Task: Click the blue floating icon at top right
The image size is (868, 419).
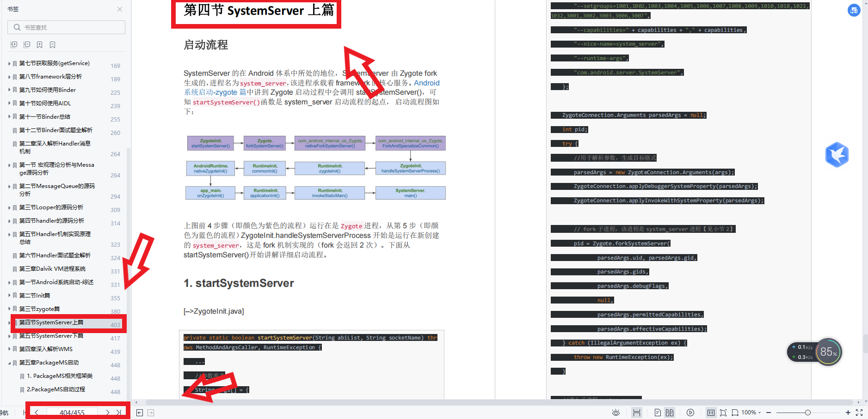Action: 854,10
